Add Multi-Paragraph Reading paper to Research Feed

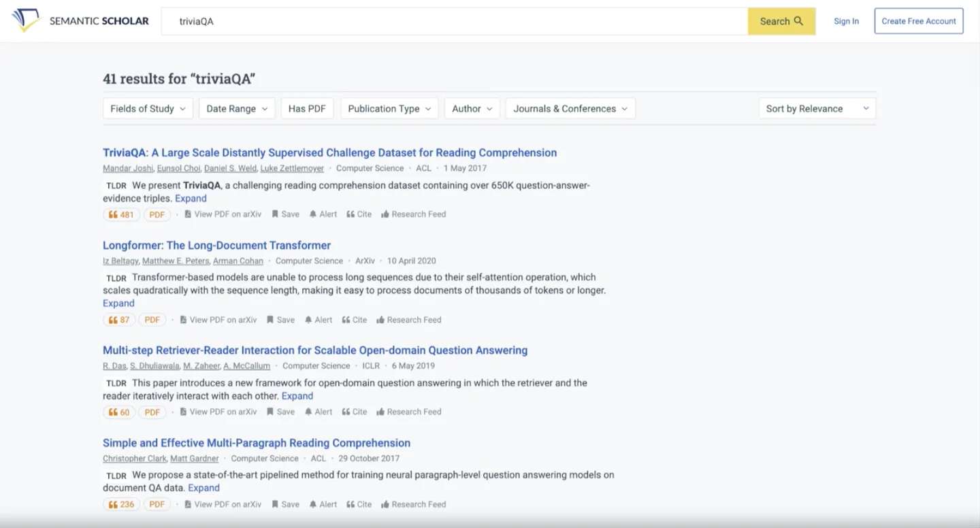coord(414,504)
